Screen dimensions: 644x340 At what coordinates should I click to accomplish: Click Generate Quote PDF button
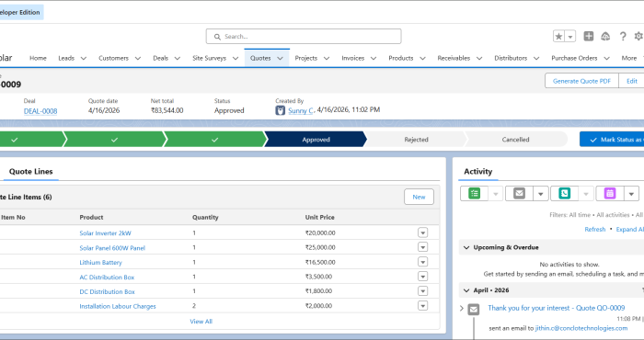[581, 81]
